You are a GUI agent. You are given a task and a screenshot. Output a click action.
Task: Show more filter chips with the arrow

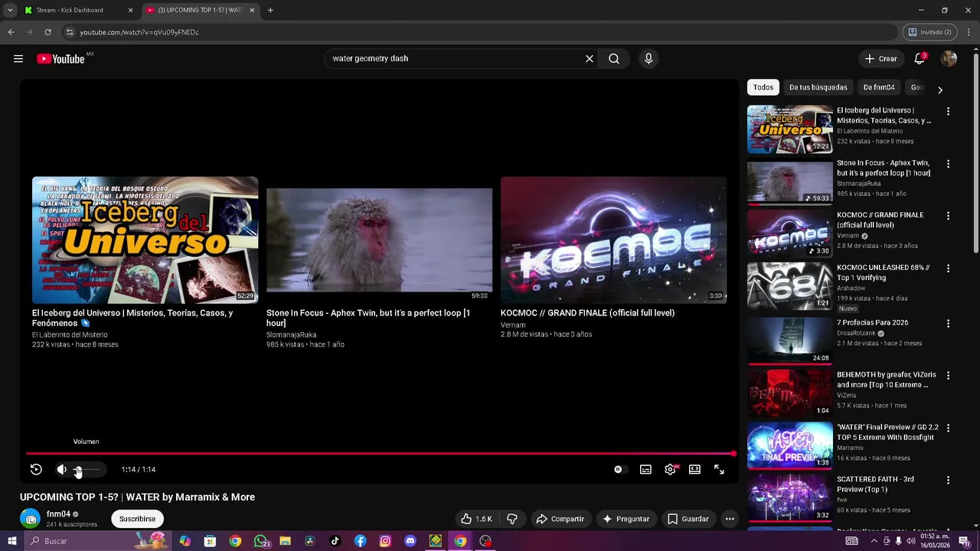pyautogui.click(x=940, y=90)
